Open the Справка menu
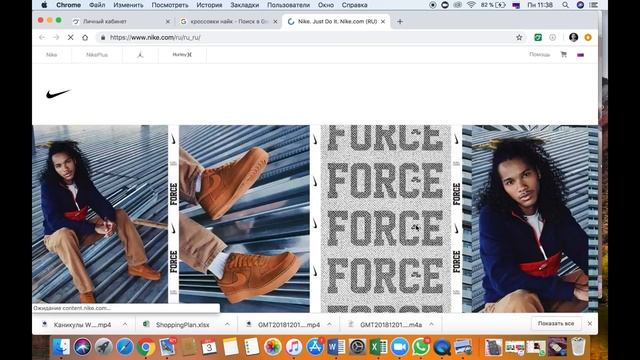 pos(354,5)
